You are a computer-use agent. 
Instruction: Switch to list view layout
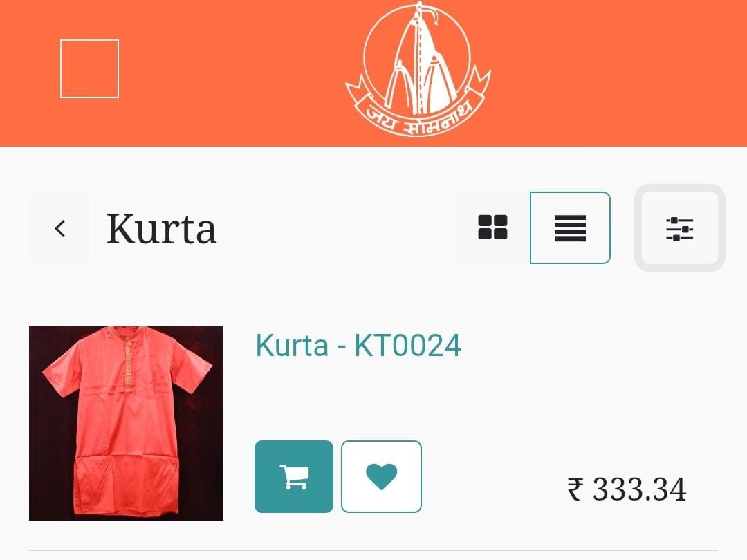570,227
